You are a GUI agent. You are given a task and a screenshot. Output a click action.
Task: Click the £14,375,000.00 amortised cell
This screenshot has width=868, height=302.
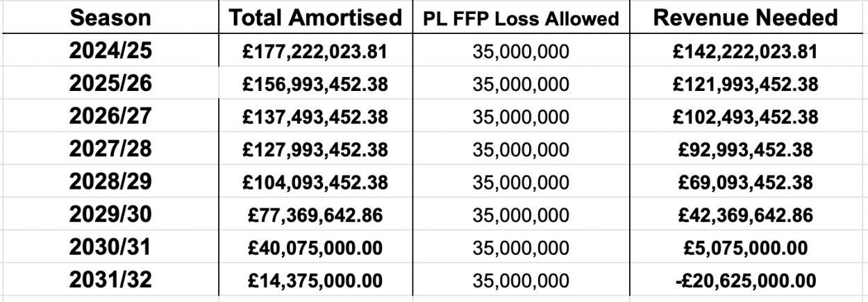pos(315,280)
